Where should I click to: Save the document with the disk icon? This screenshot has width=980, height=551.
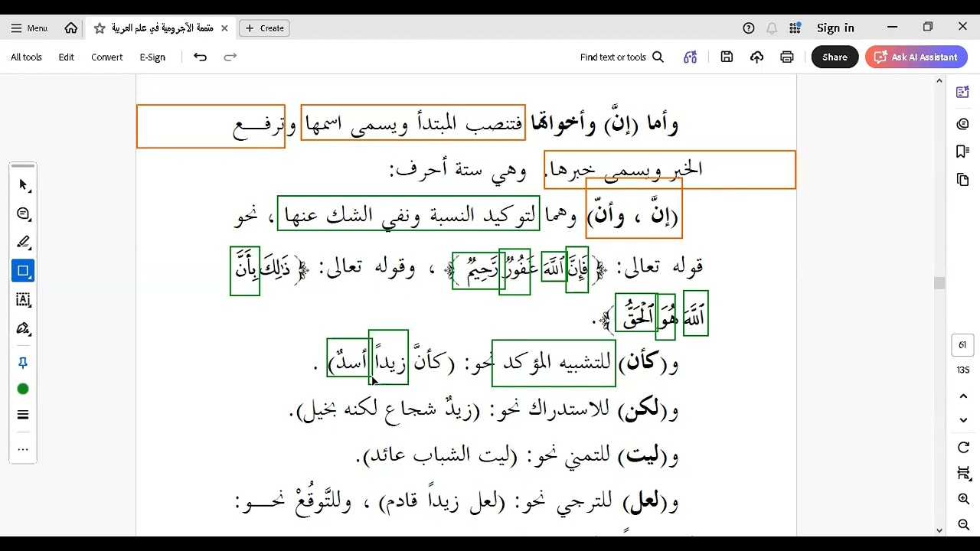(x=727, y=57)
